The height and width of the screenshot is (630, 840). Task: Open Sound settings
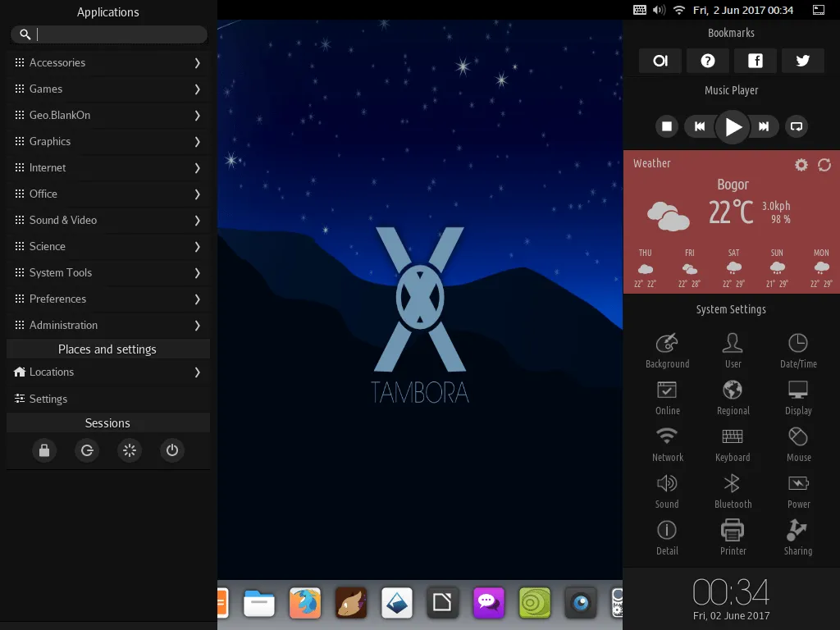pyautogui.click(x=667, y=491)
